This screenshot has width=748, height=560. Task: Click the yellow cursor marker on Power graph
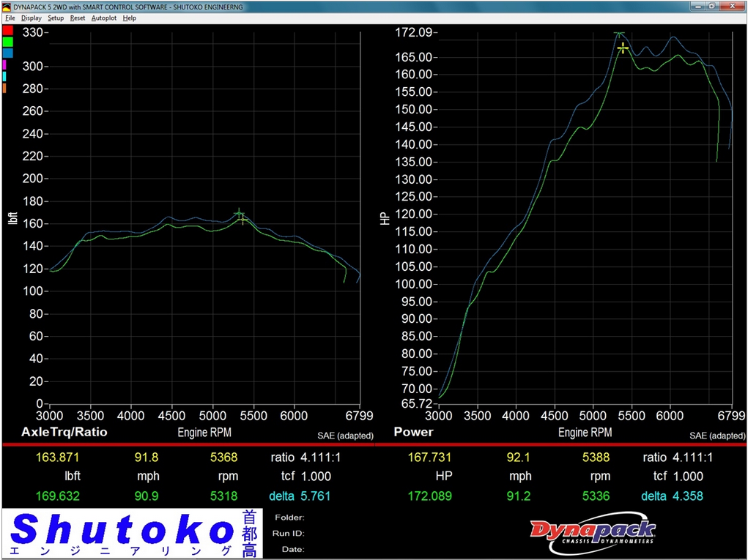tap(623, 48)
